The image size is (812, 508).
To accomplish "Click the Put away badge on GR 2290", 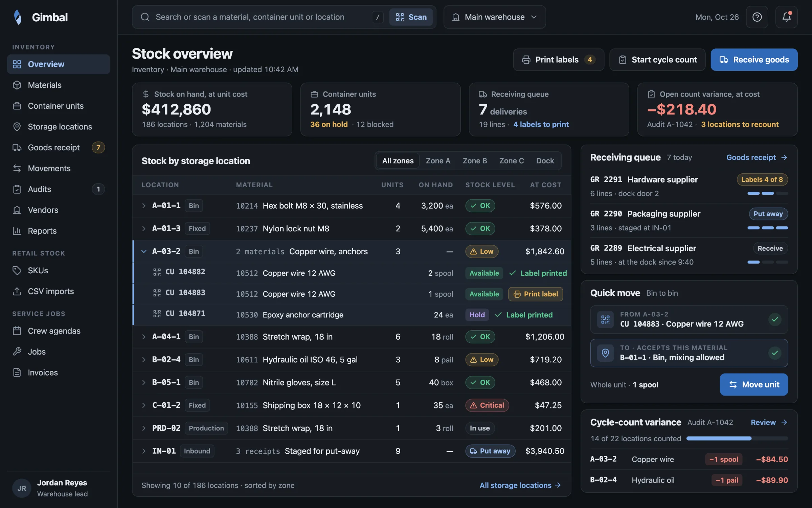I will coord(768,214).
